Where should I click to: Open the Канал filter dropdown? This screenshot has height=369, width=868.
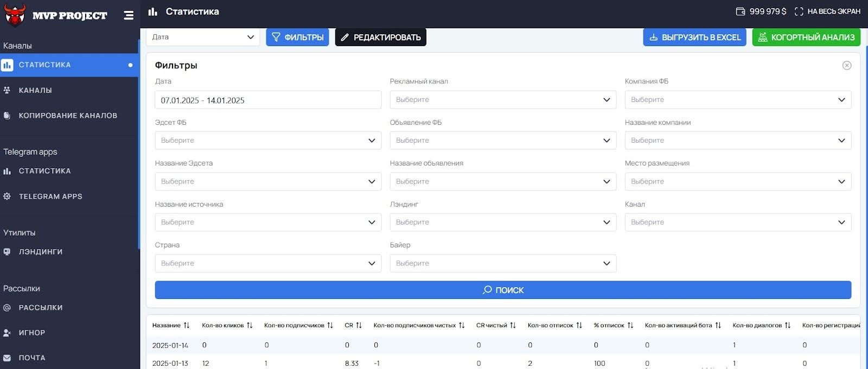[x=738, y=222]
